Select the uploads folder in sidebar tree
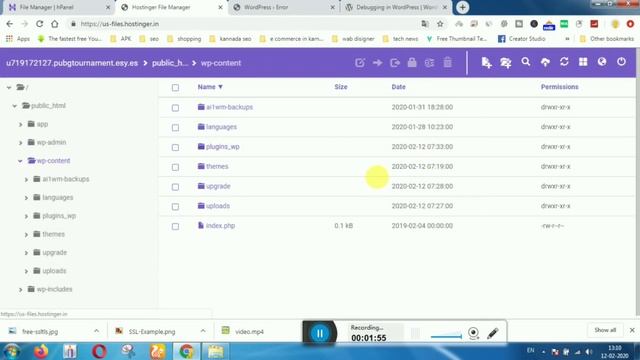This screenshot has width=640, height=360. 54,271
